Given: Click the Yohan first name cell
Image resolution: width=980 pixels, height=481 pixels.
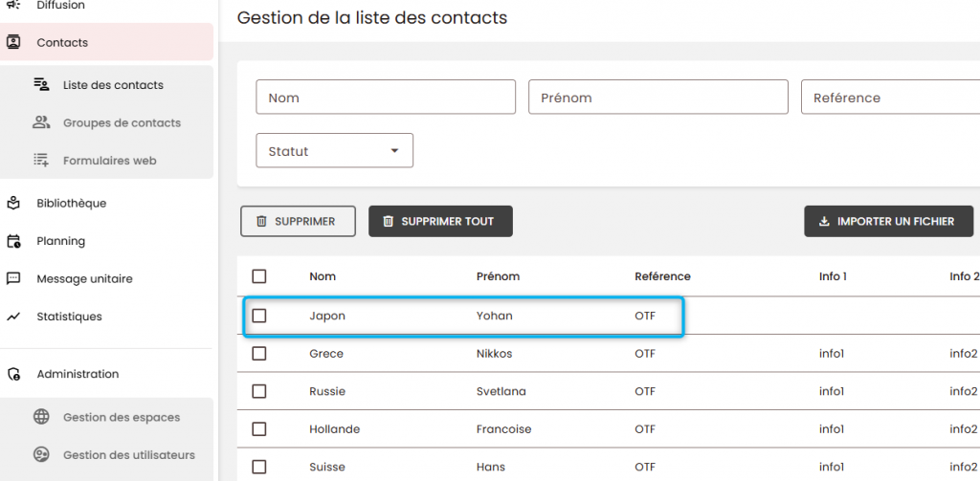Looking at the screenshot, I should tap(495, 317).
